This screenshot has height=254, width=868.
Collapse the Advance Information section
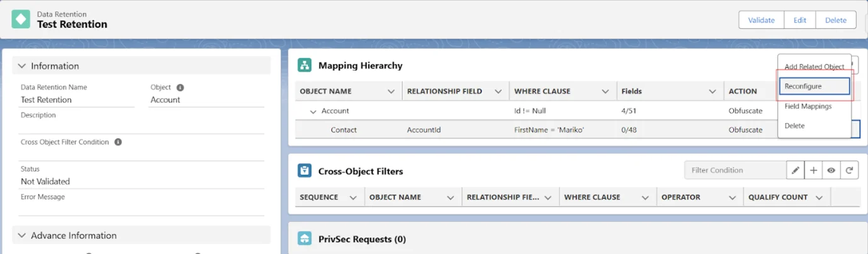click(22, 236)
